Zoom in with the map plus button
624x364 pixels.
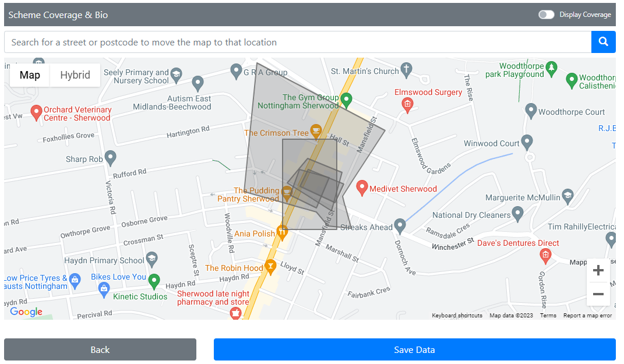click(598, 270)
